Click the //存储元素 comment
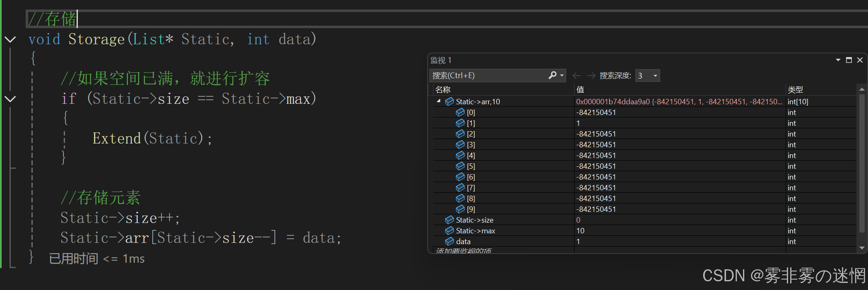This screenshot has width=868, height=290. [101, 198]
